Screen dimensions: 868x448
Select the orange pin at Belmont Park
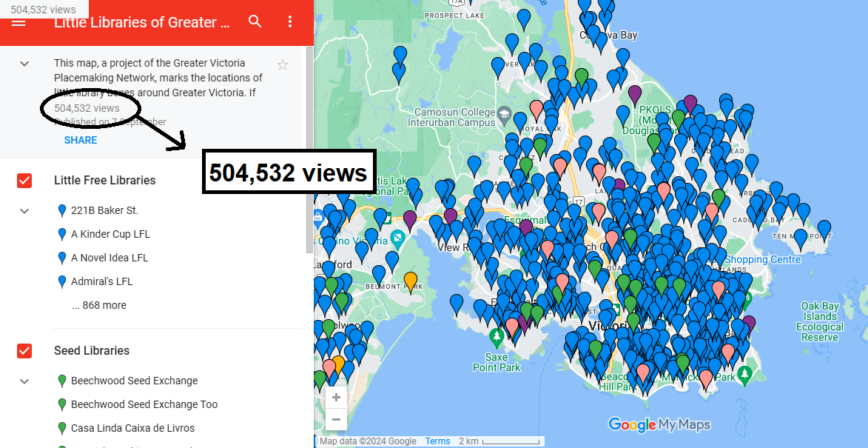coord(410,281)
